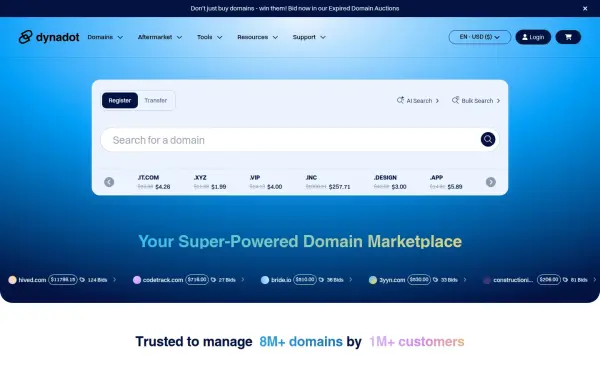
Task: Click bid icon next to 81 Bids
Action: [565, 280]
